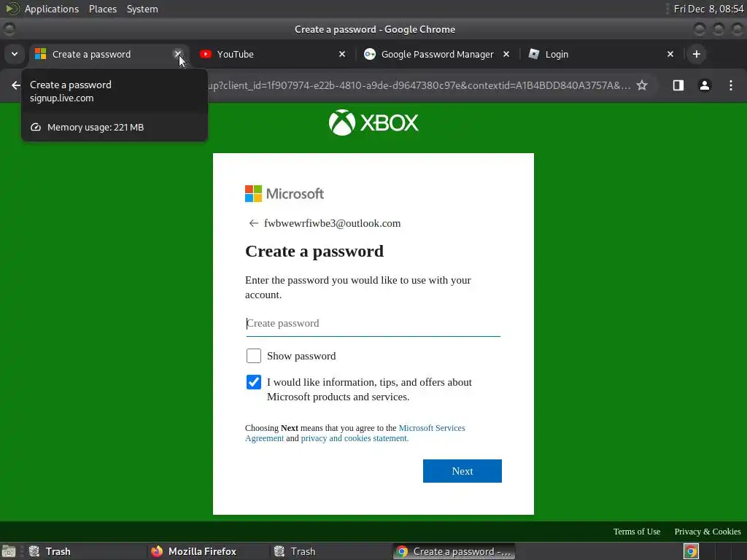Open the Places menu
747x560 pixels.
[102, 9]
